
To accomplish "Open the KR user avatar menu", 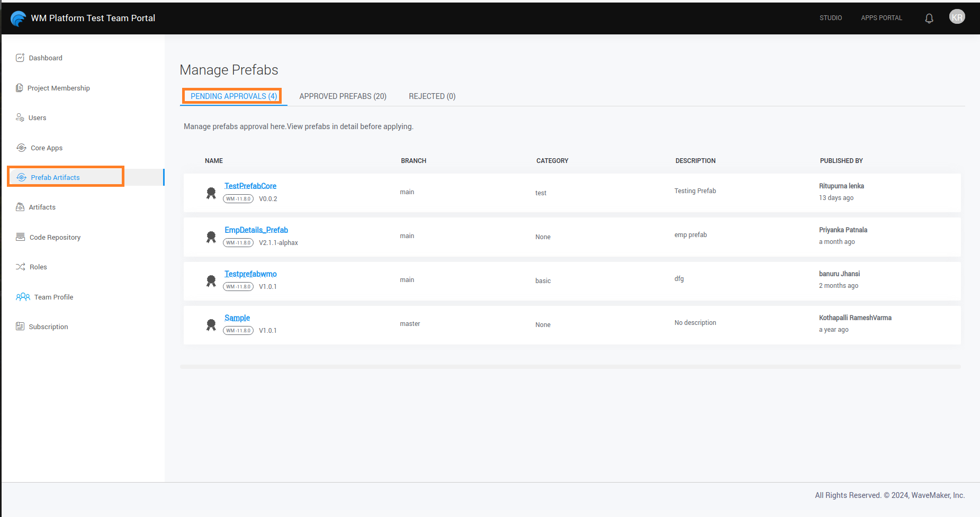I will [x=957, y=17].
